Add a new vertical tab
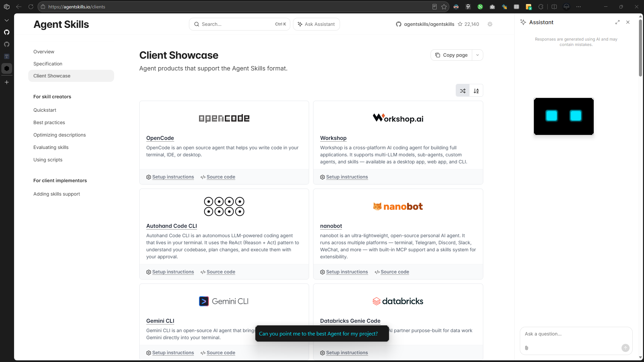 pyautogui.click(x=7, y=82)
